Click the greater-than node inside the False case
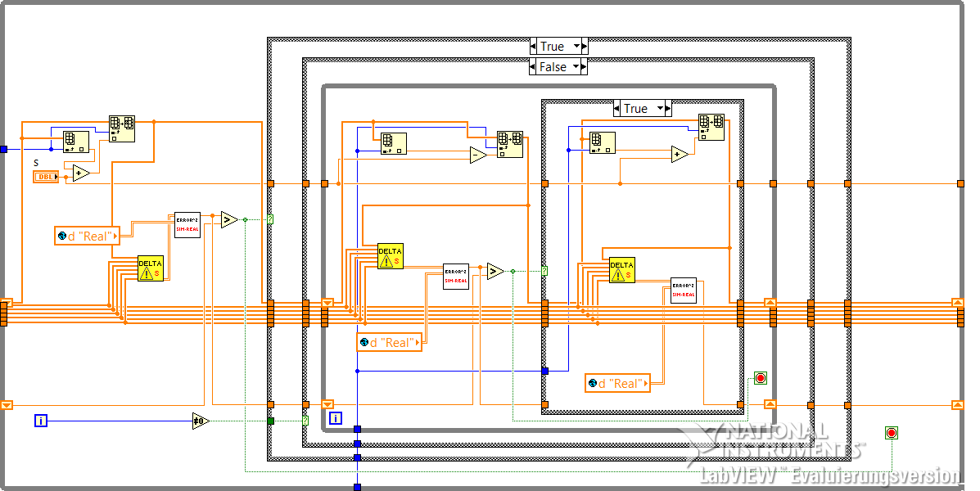The image size is (980, 491). coord(495,271)
